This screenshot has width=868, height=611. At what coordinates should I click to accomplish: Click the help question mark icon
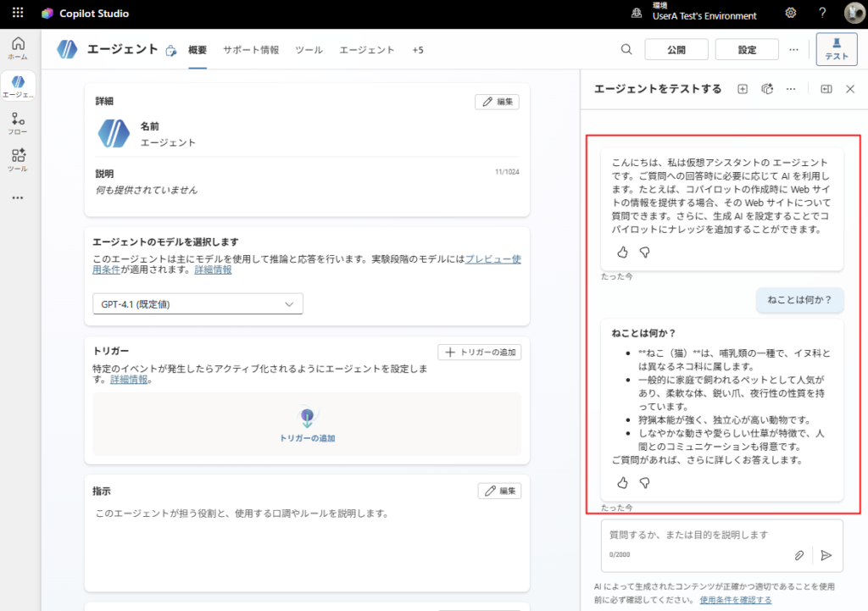point(821,14)
